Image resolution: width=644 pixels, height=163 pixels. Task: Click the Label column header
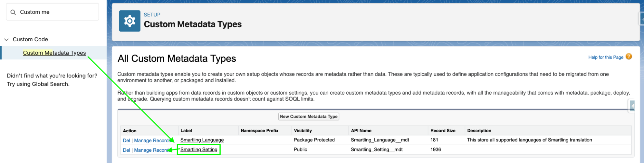point(186,131)
